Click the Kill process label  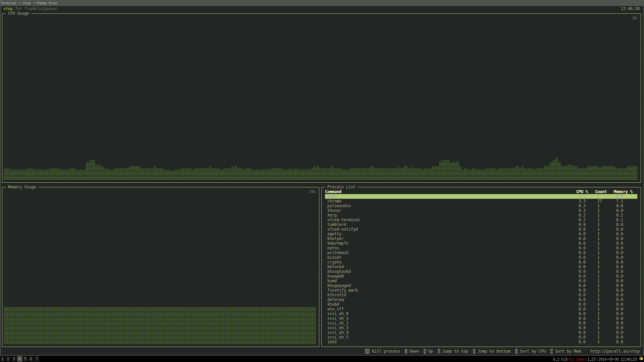(x=386, y=351)
